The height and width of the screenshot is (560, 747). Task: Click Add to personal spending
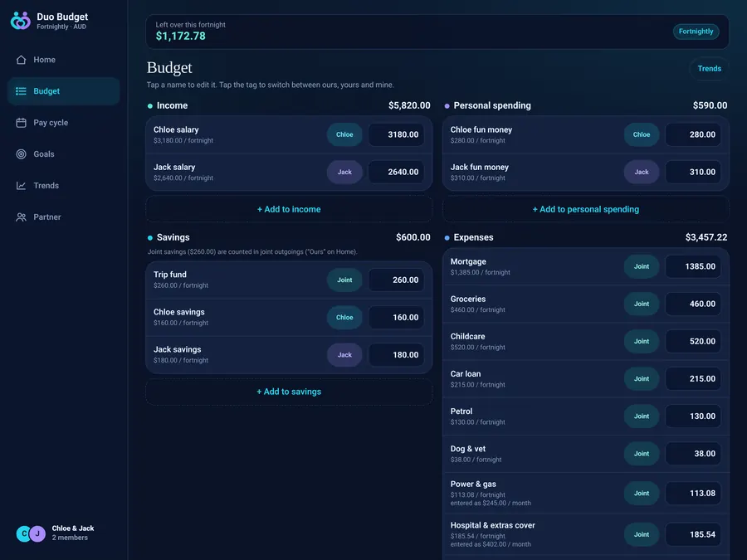(585, 209)
